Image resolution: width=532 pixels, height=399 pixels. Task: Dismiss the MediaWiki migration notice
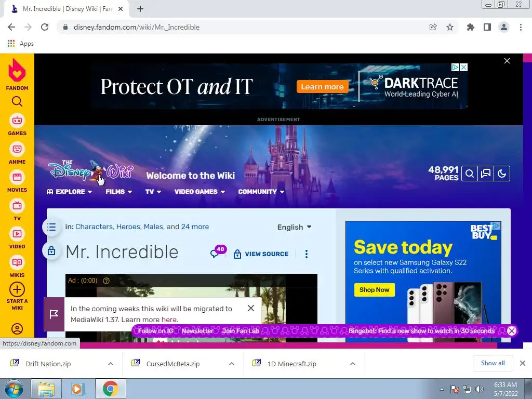(x=251, y=308)
